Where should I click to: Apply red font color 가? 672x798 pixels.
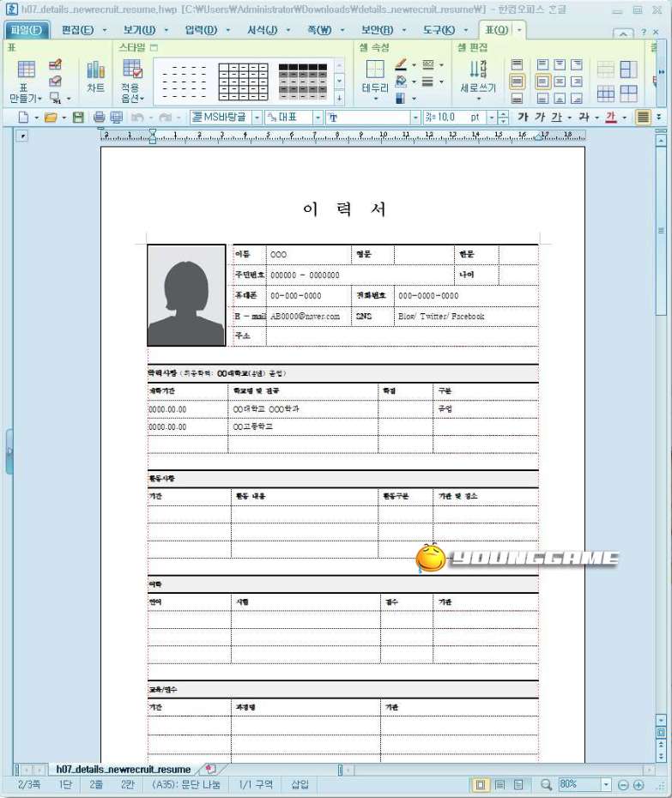611,117
